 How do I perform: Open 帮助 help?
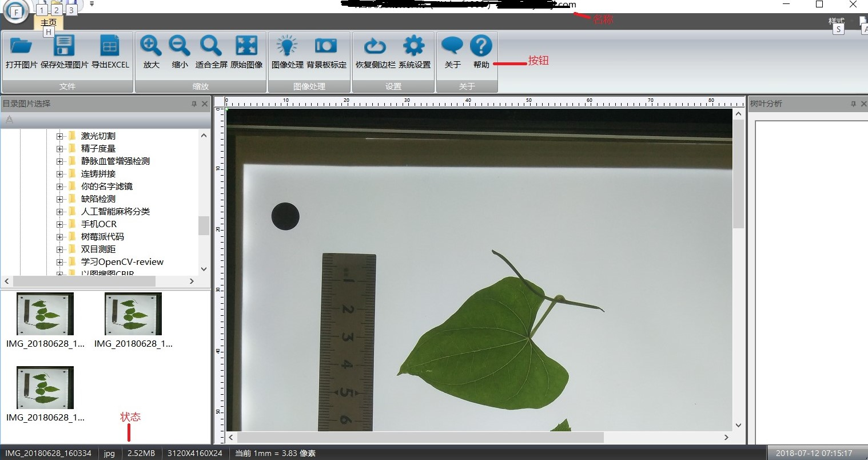click(481, 52)
